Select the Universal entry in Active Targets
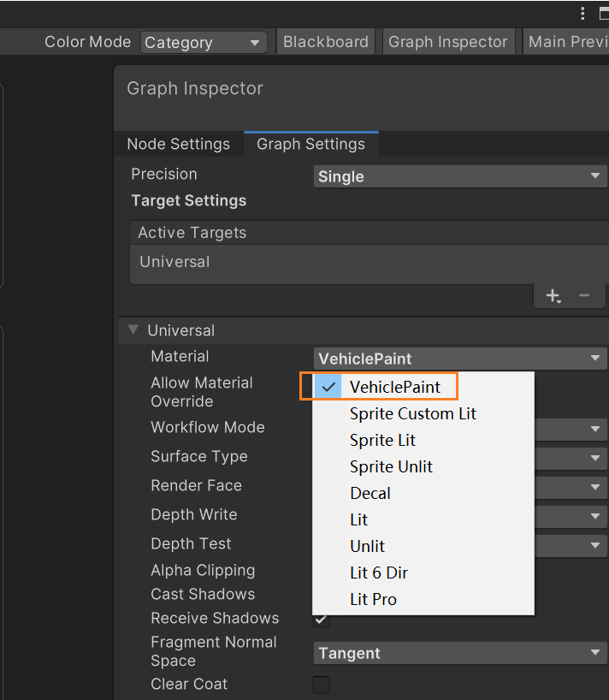609x700 pixels. click(174, 262)
